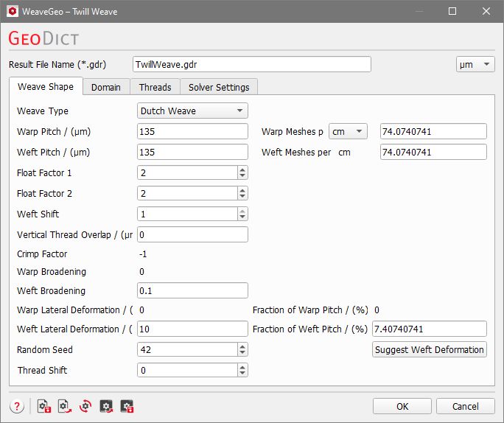The height and width of the screenshot is (423, 504).
Task: Click the Result File Name field
Action: (x=252, y=64)
